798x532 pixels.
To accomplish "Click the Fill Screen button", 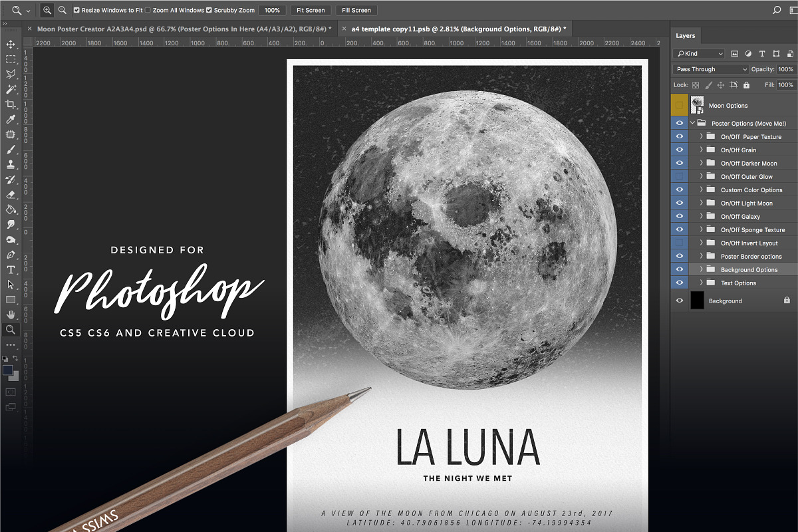I will pos(356,11).
